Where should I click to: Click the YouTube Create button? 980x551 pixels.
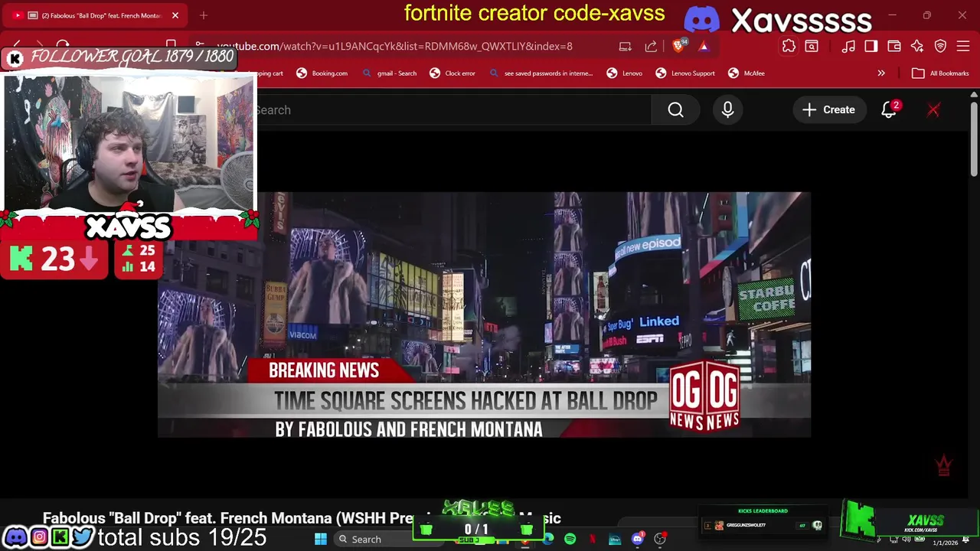tap(828, 110)
